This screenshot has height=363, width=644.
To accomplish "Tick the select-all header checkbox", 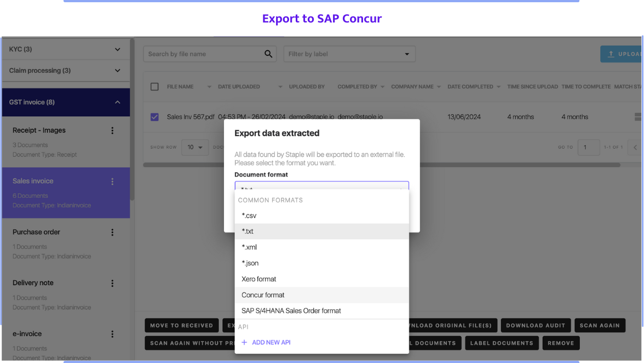I will click(x=154, y=87).
